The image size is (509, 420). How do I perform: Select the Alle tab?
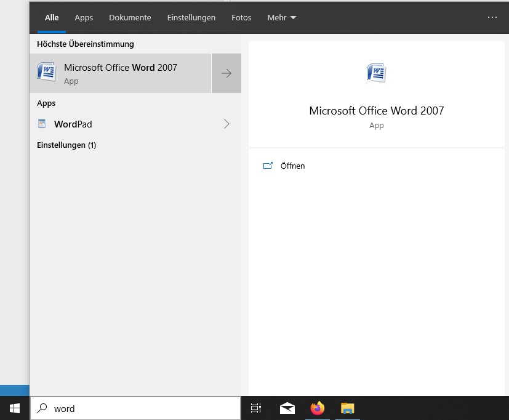pos(52,17)
